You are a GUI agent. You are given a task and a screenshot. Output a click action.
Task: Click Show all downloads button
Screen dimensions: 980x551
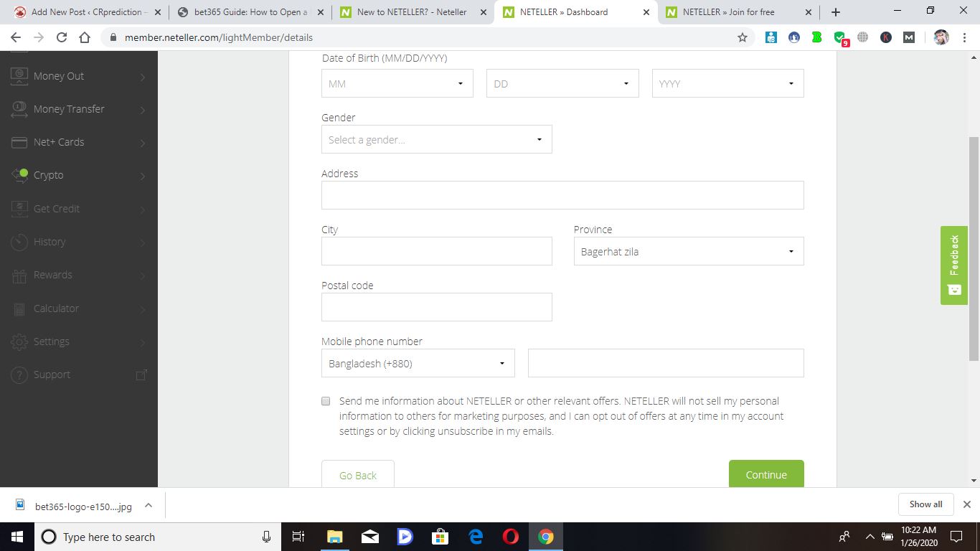tap(925, 504)
